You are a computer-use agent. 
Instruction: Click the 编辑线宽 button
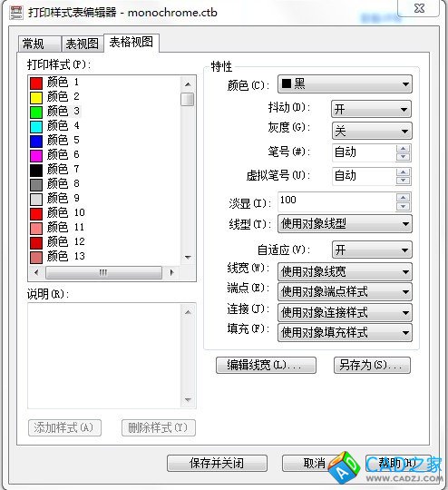266,365
